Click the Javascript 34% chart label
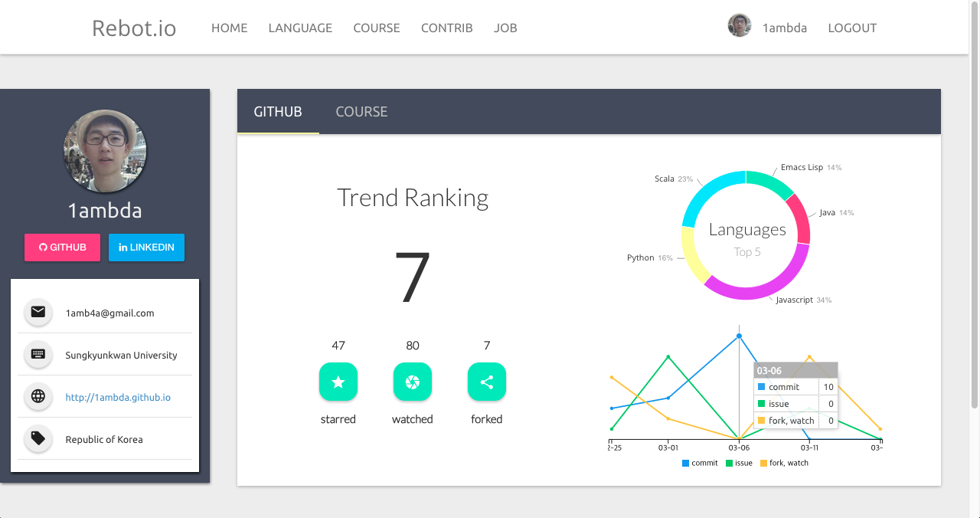Screen dimensions: 980x518 click(x=804, y=300)
